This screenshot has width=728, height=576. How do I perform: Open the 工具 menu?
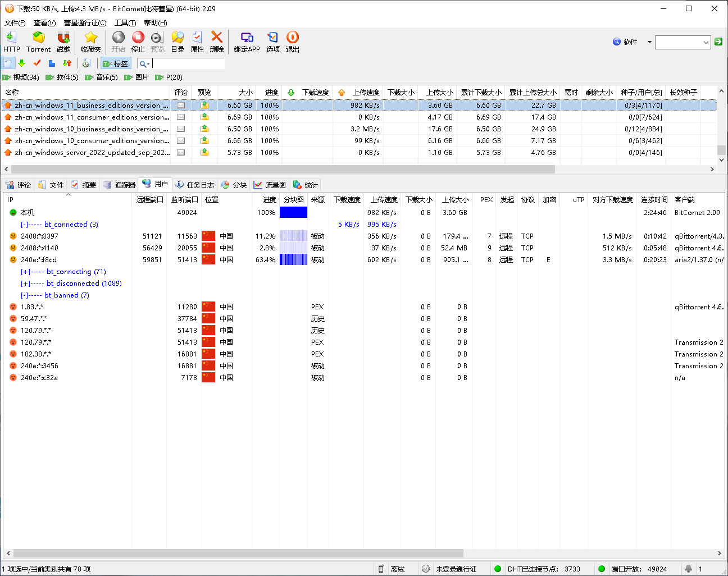pyautogui.click(x=125, y=23)
